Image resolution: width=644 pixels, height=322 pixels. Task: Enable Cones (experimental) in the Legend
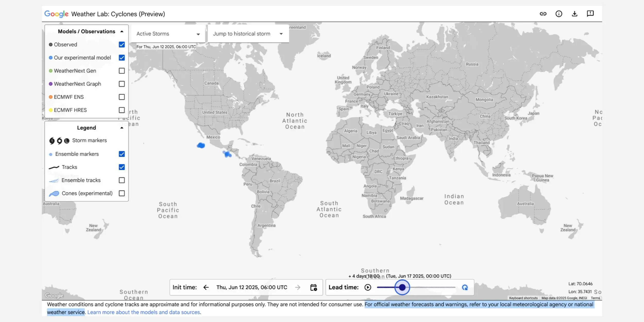point(121,193)
